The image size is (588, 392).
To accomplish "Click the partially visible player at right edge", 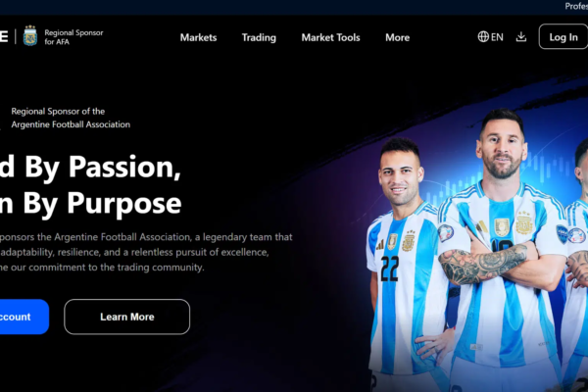I will click(x=575, y=263).
